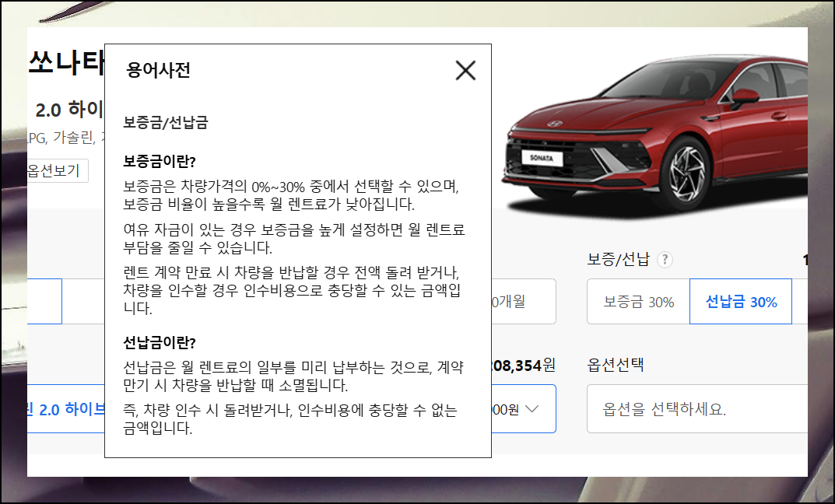The height and width of the screenshot is (504, 835).
Task: Click the price ending 08,354원
Action: (x=524, y=365)
